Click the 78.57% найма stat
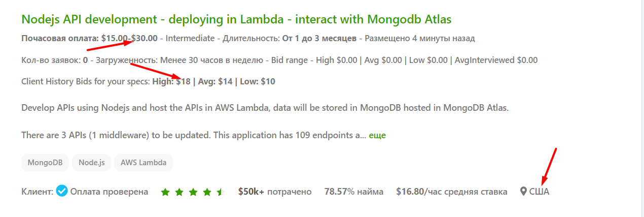644x217 pixels. click(x=354, y=192)
